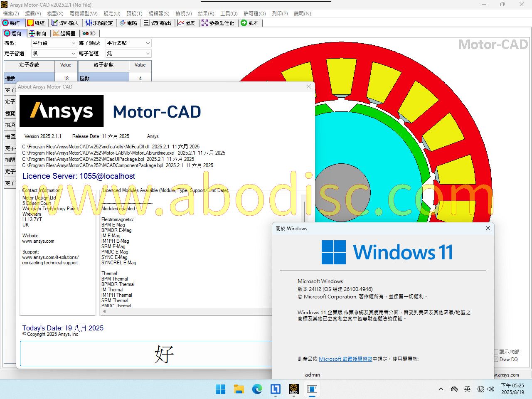The height and width of the screenshot is (399, 532).
Task: Show hidden system tray icons
Action: (x=441, y=389)
